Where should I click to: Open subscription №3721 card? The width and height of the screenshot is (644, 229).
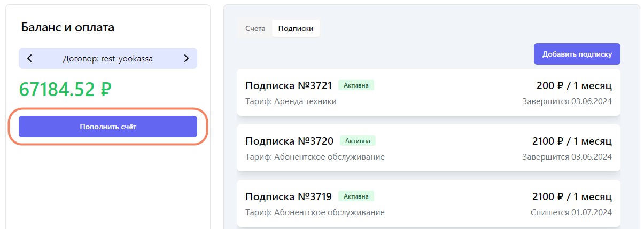[428, 92]
